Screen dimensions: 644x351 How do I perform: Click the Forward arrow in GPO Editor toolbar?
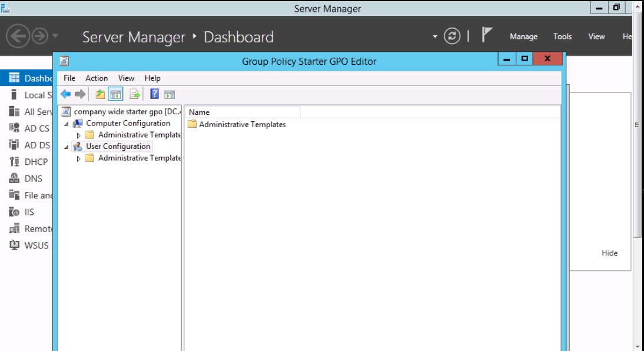(x=80, y=94)
